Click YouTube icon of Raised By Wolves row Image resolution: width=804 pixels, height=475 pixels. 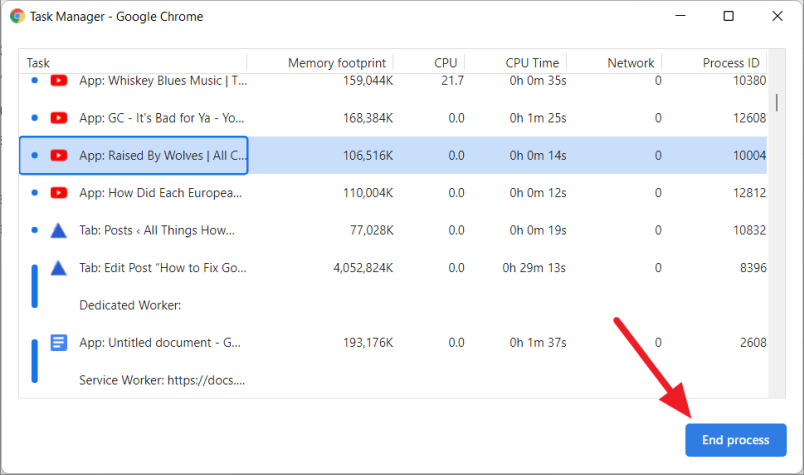(x=59, y=156)
